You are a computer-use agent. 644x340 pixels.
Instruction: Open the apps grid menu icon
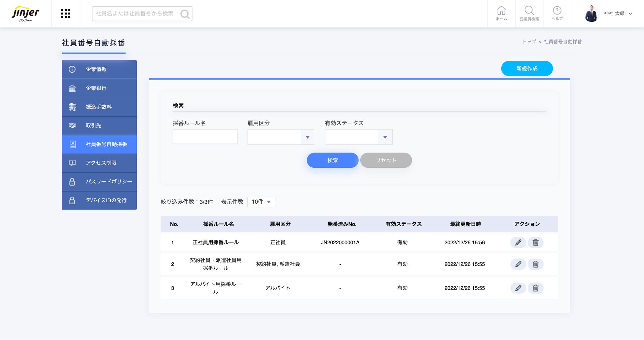click(65, 14)
